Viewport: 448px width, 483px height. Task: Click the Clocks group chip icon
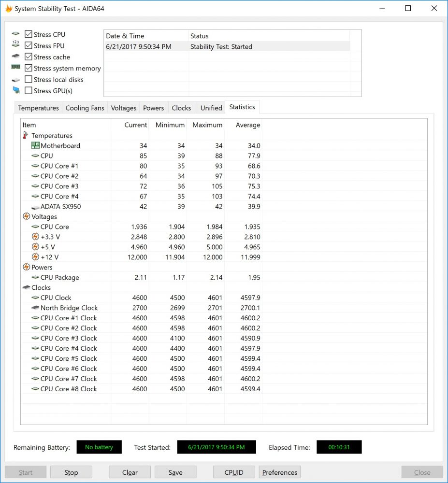click(x=26, y=287)
